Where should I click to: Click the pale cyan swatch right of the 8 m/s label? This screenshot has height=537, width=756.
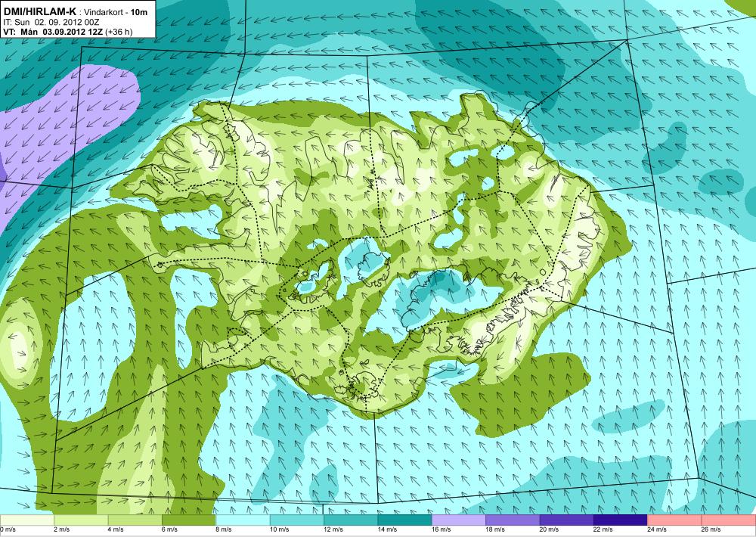click(x=243, y=520)
